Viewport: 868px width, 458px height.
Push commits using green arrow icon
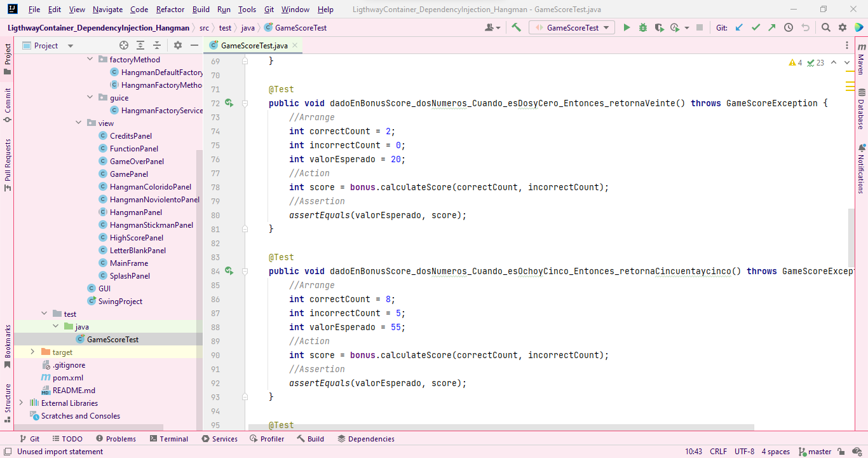(x=773, y=27)
